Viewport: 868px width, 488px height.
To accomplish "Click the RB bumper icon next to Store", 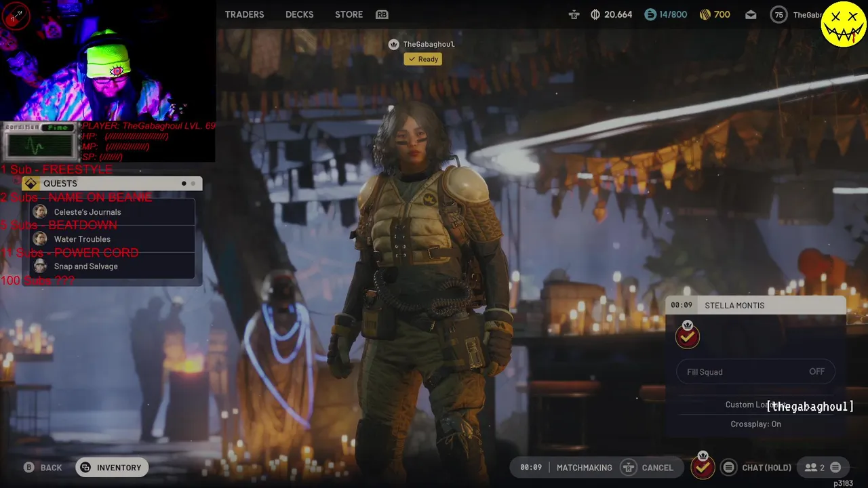I will (382, 14).
